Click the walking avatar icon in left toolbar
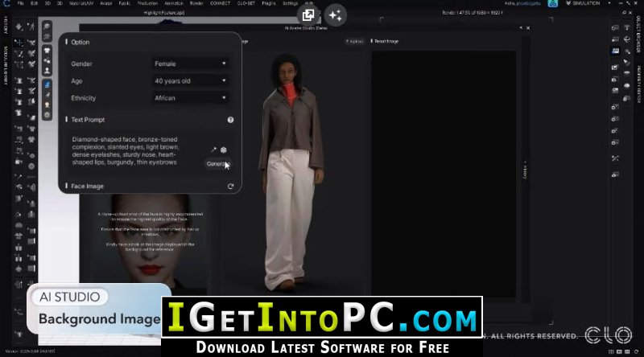The width and height of the screenshot is (644, 357). coord(31,27)
